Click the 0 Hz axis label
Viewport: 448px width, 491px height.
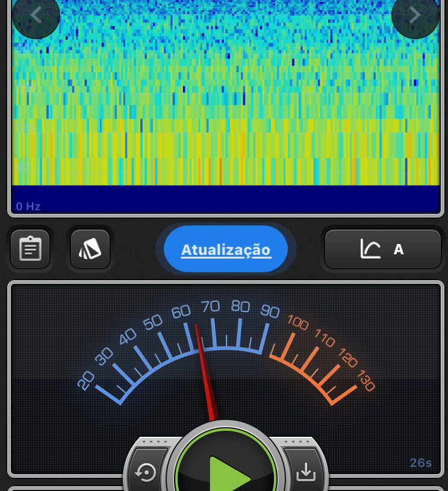(x=28, y=207)
